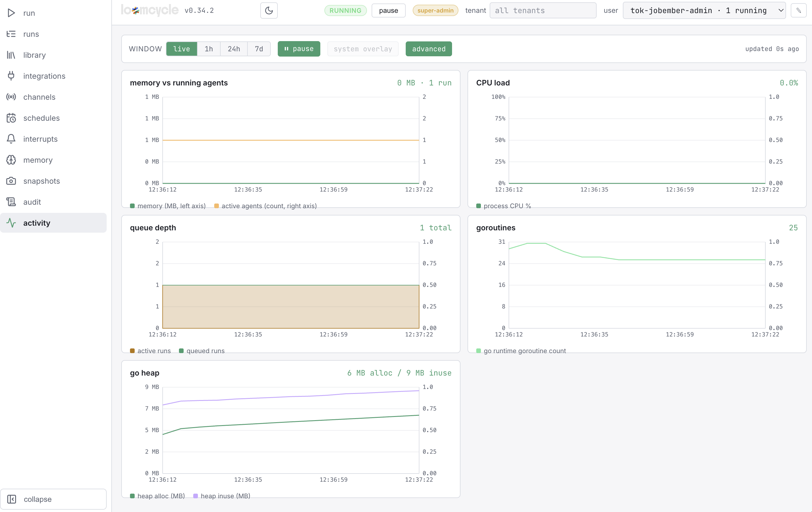Click the 'updated 0s ago' text

772,49
